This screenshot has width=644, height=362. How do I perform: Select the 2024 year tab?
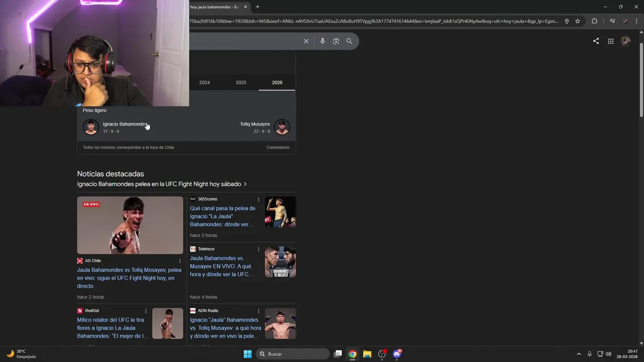pyautogui.click(x=204, y=82)
